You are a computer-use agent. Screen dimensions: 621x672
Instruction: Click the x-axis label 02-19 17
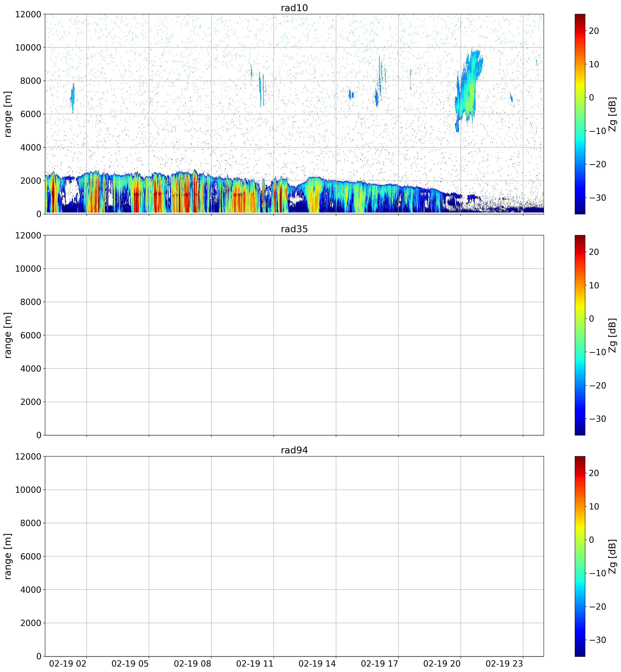(379, 664)
